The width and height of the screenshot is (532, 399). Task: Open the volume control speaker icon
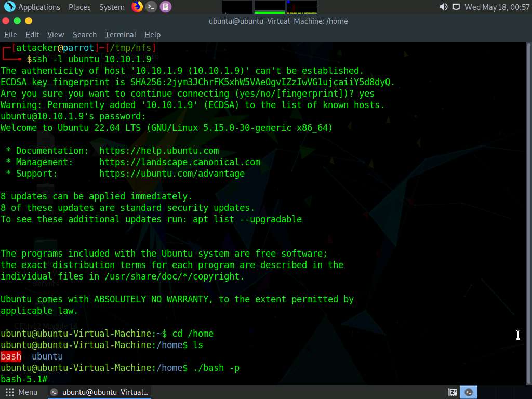coord(443,7)
